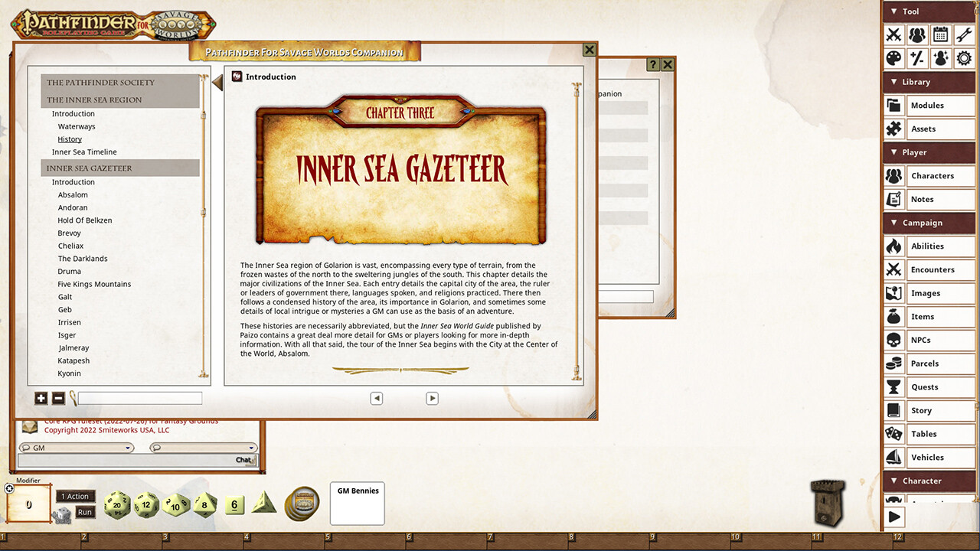This screenshot has width=980, height=551.
Task: Click the d20 die
Action: (117, 505)
